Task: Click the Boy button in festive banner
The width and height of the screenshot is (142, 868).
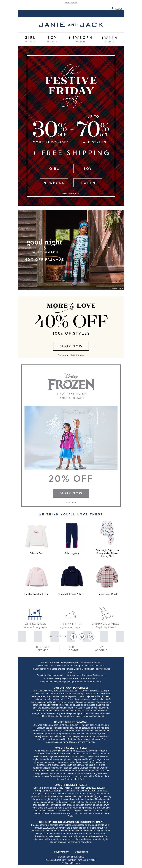Action: tap(88, 169)
